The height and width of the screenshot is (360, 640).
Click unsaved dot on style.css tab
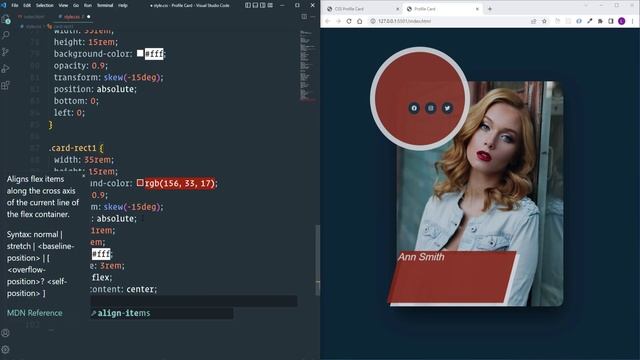89,17
